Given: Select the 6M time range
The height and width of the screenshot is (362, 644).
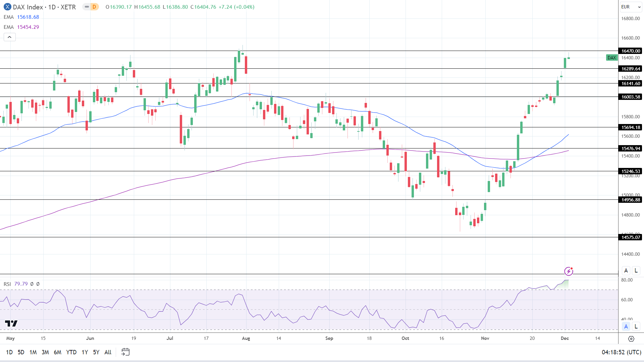Looking at the screenshot, I should tap(58, 352).
